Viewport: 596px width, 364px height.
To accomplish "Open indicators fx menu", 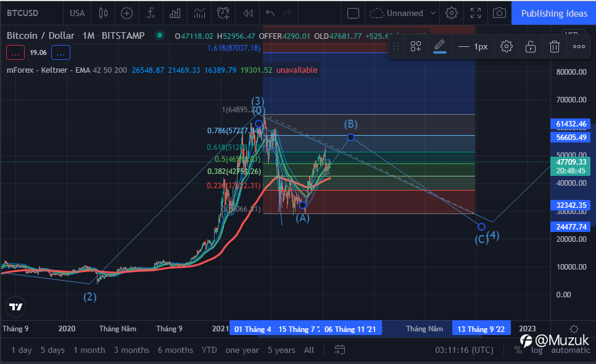I will [x=151, y=14].
